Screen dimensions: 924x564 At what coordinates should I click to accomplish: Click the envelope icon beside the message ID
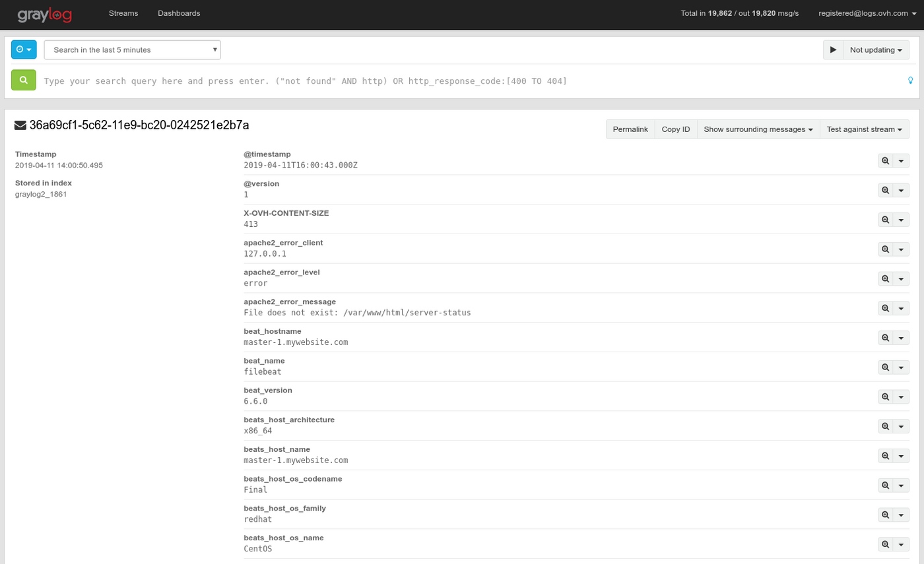pos(20,124)
